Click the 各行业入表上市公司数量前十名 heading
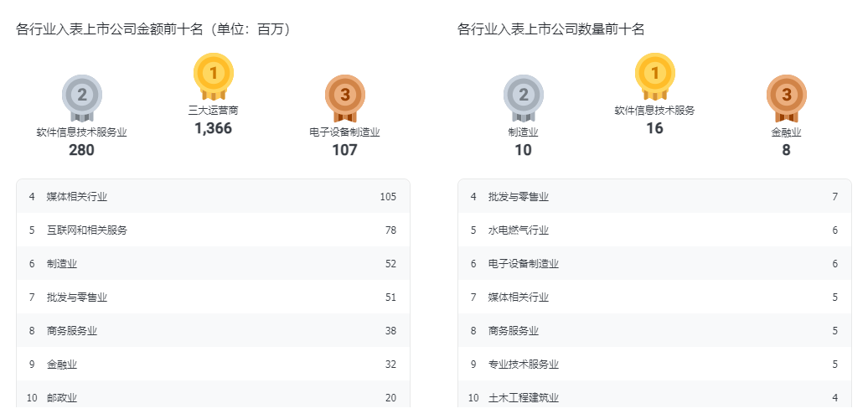 pyautogui.click(x=551, y=30)
